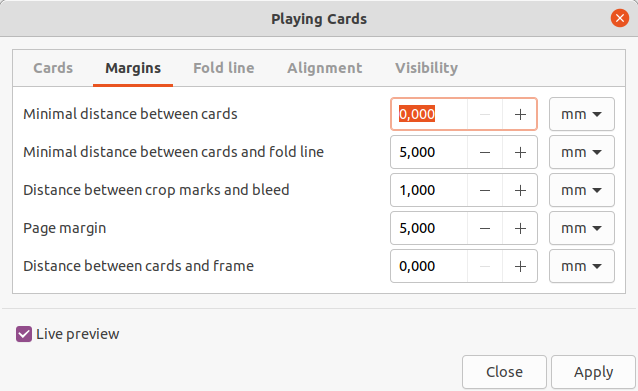Click the Page margin input field
The width and height of the screenshot is (638, 391).
pyautogui.click(x=429, y=228)
